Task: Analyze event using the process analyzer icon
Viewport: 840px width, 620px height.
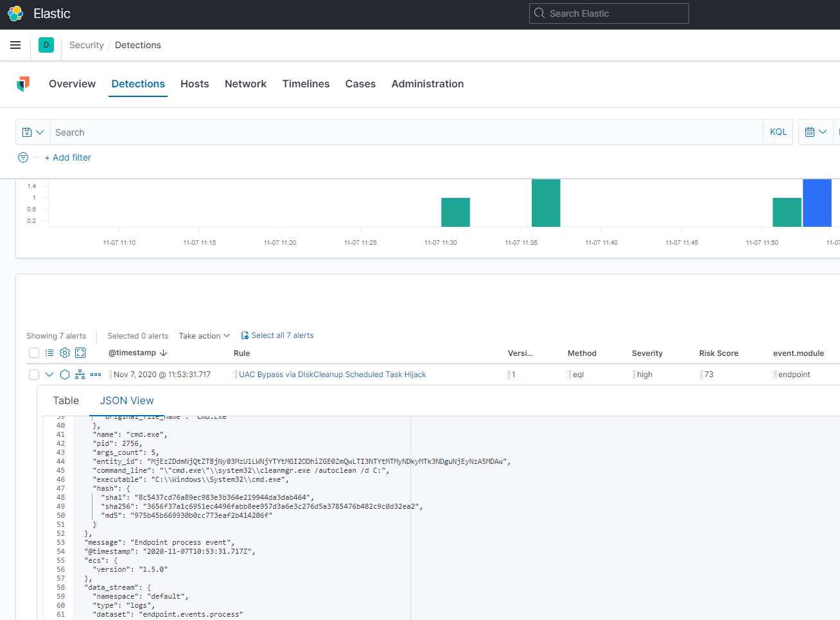Action: (x=79, y=374)
